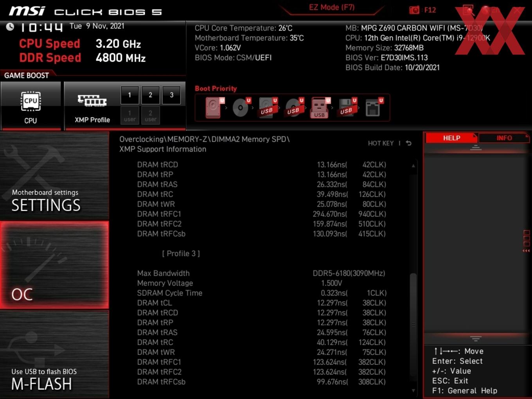Select the DRAM tRP row with 38CLK
This screenshot has height=399, width=532.
[x=262, y=322]
